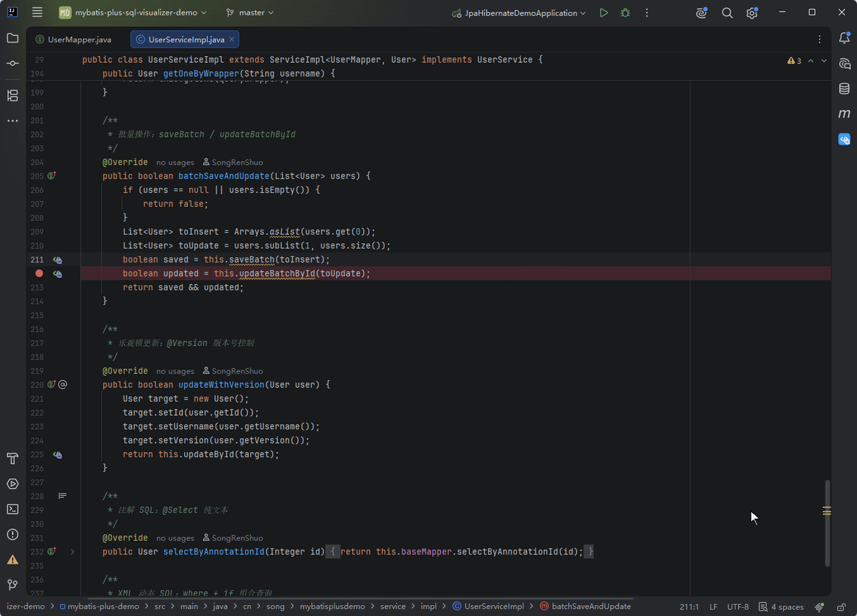The height and width of the screenshot is (616, 857).
Task: Open the 4 spaces indent selector
Action: (781, 607)
